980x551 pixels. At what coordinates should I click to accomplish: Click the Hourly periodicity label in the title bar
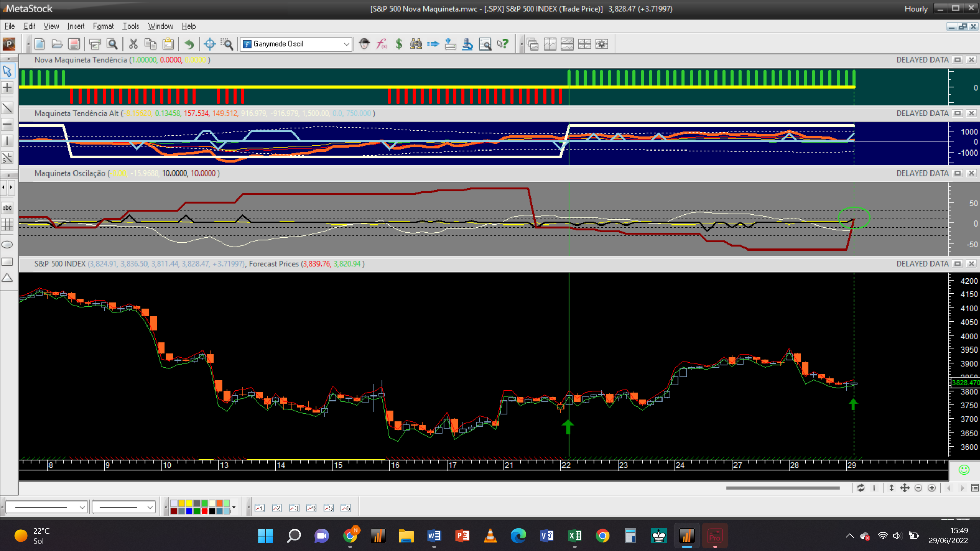coord(916,9)
